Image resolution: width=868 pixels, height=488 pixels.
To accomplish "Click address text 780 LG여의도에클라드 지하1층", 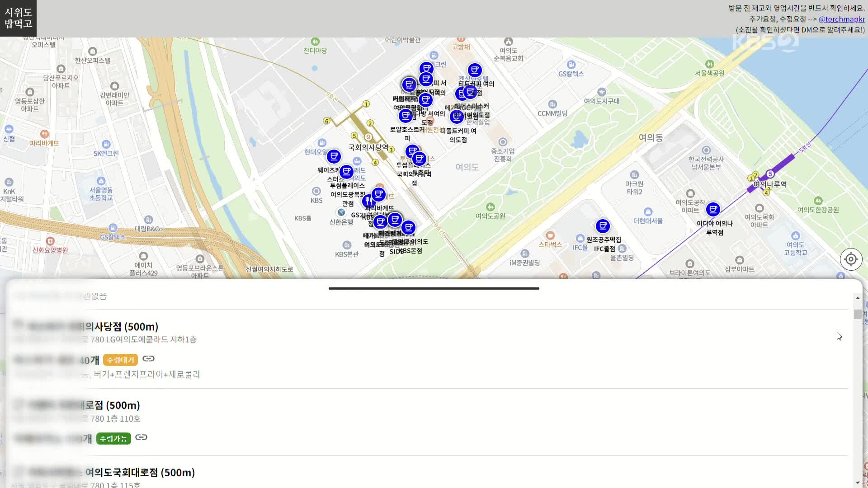I will (x=144, y=339).
